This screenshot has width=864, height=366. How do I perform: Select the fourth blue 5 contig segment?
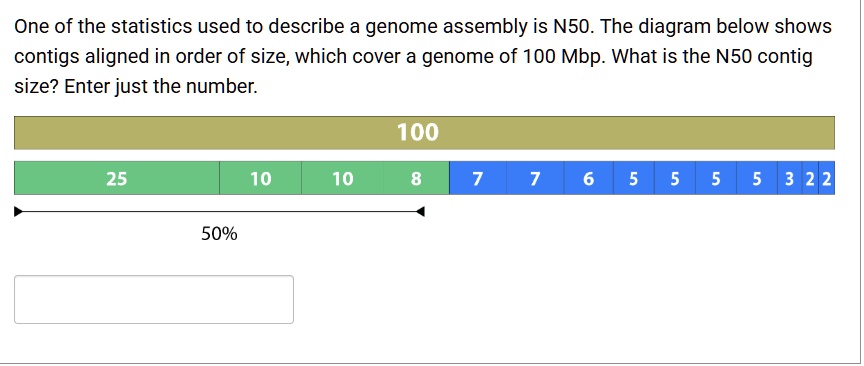click(x=757, y=178)
